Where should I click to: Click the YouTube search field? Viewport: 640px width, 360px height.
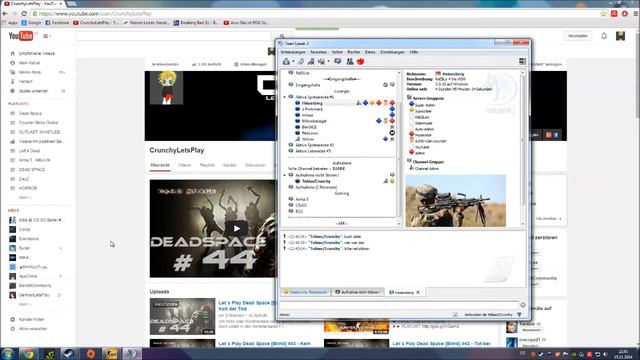[175, 36]
